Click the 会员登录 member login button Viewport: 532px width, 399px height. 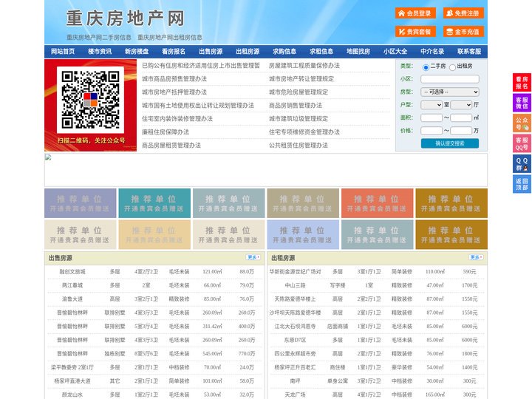click(415, 13)
